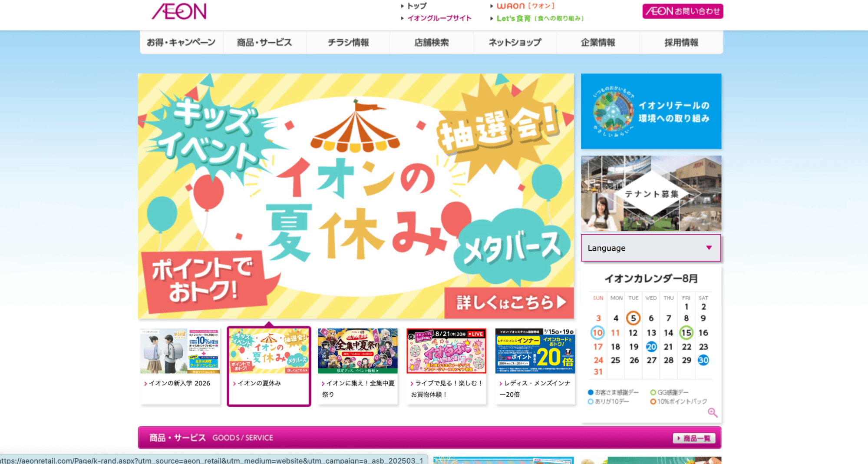Image resolution: width=868 pixels, height=464 pixels.
Task: Open the WAON [ワオン] link
Action: pos(525,6)
